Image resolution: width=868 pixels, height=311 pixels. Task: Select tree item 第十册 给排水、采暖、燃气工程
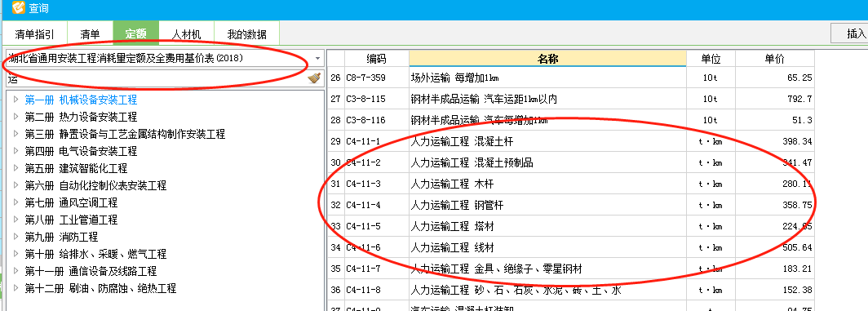tap(95, 255)
